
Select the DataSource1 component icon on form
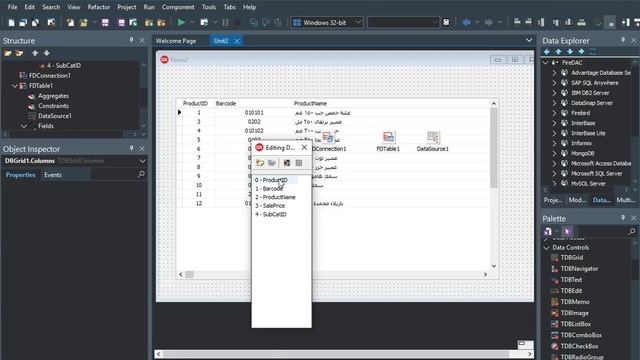click(x=433, y=137)
